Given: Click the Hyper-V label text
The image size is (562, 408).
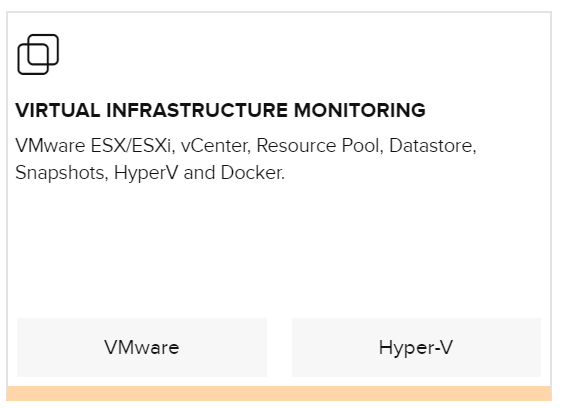Looking at the screenshot, I should pos(416,348).
